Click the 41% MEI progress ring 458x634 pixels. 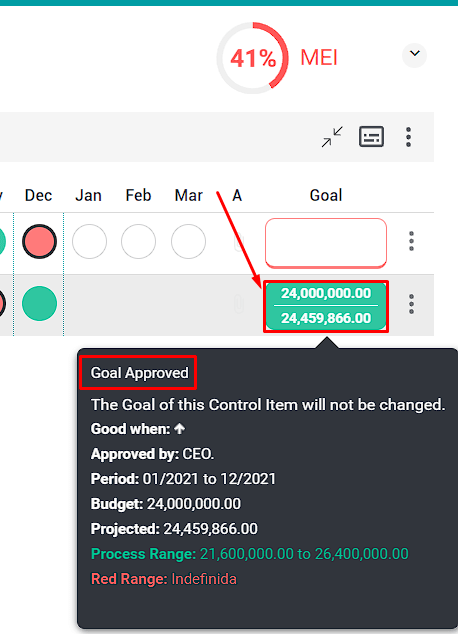click(253, 58)
